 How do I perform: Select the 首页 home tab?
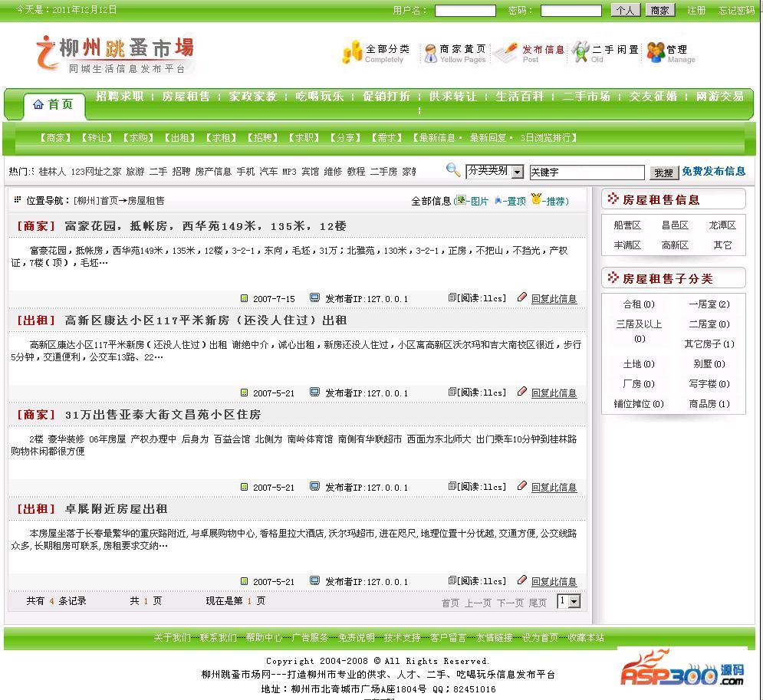click(x=54, y=104)
